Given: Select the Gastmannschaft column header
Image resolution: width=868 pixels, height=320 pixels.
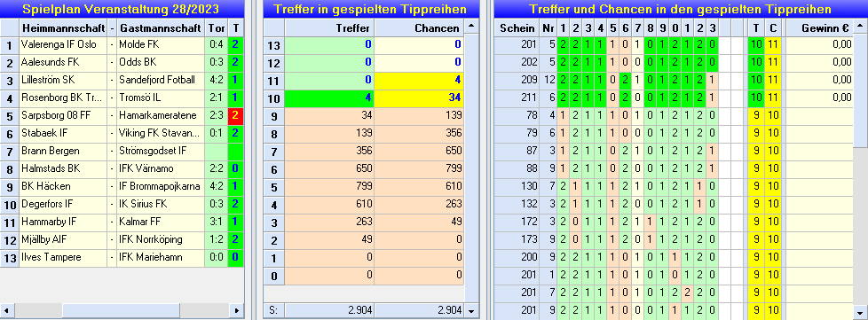Looking at the screenshot, I should [x=161, y=28].
